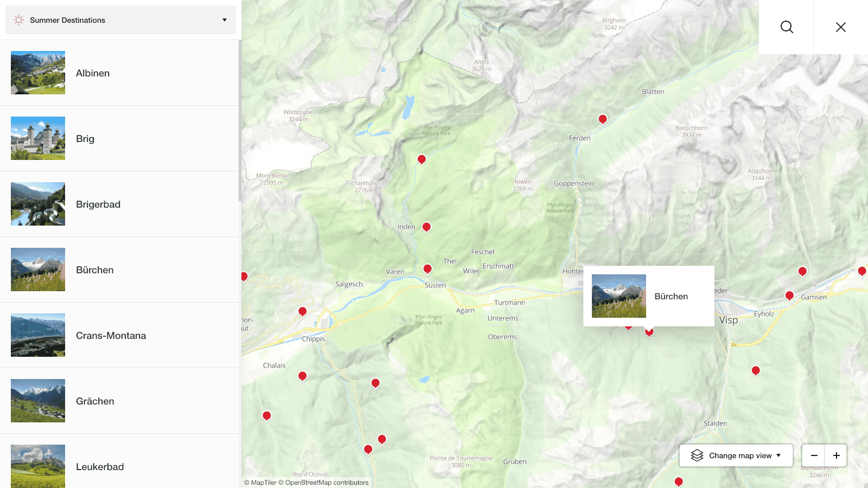Click the Grächen destination thumbnail

pyautogui.click(x=37, y=401)
